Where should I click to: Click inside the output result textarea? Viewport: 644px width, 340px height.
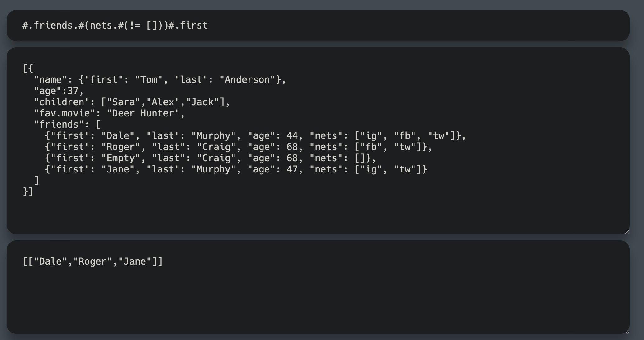click(311, 296)
